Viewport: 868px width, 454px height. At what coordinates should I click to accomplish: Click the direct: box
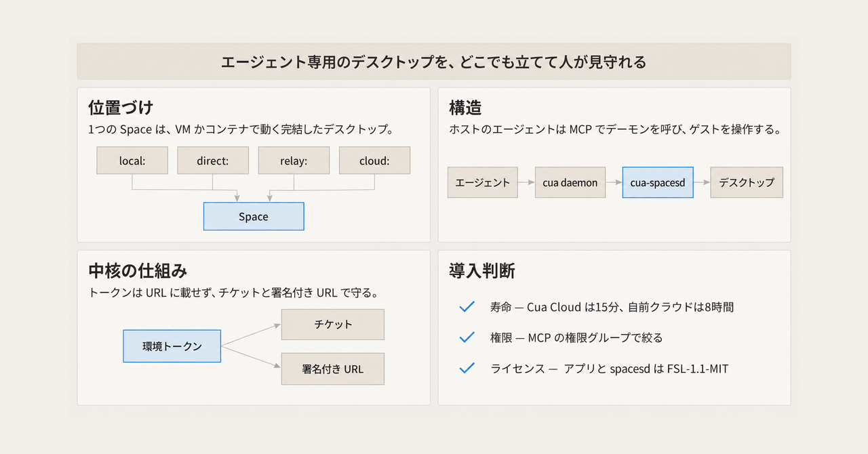[x=213, y=161]
